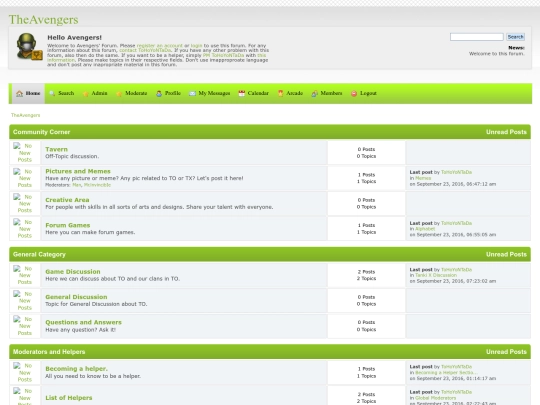Click No New Posts icon beside Forum Games
540x405 pixels.
(x=24, y=229)
